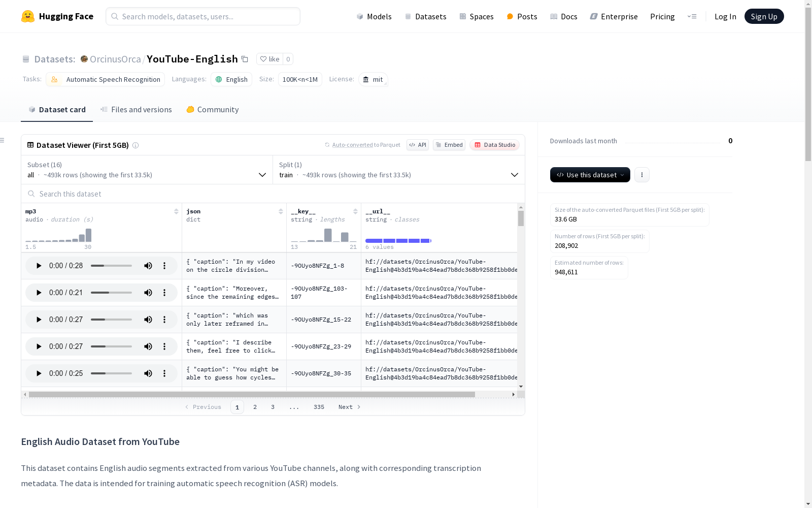812x508 pixels.
Task: Sort the mp3 column
Action: pyautogui.click(x=176, y=211)
